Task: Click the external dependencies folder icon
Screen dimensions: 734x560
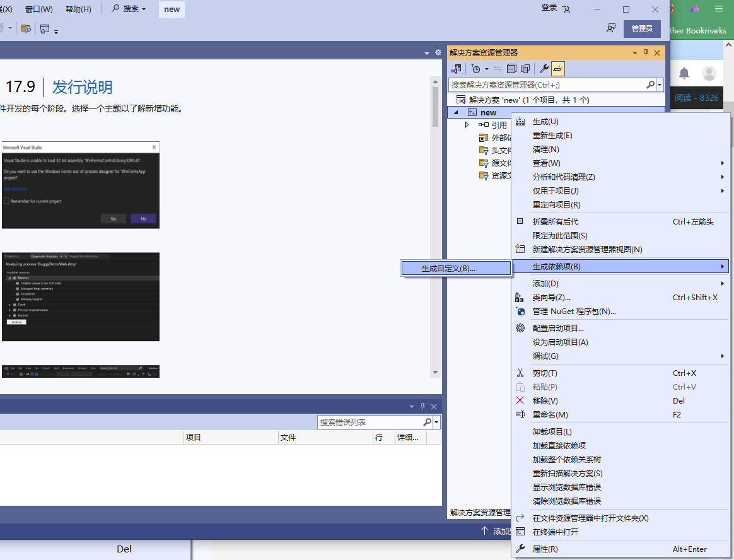Action: (x=484, y=137)
